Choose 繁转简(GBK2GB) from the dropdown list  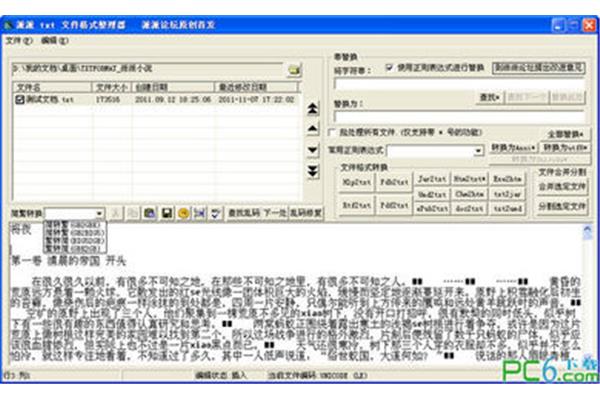click(x=75, y=248)
